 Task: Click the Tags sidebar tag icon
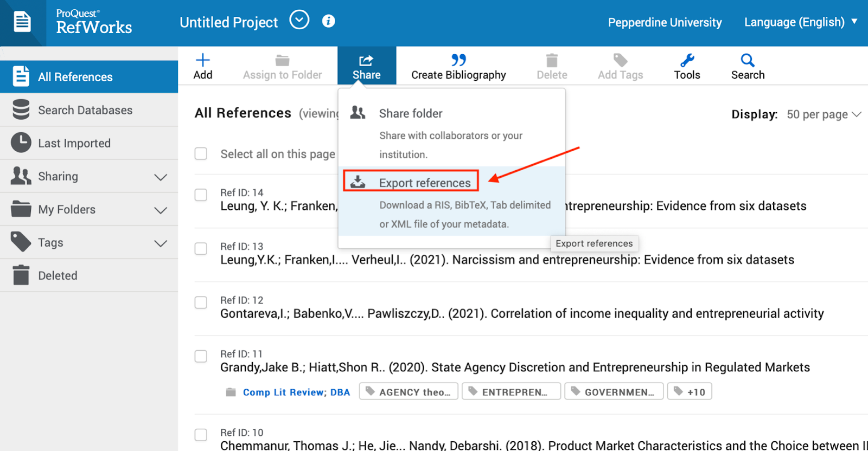click(x=21, y=242)
